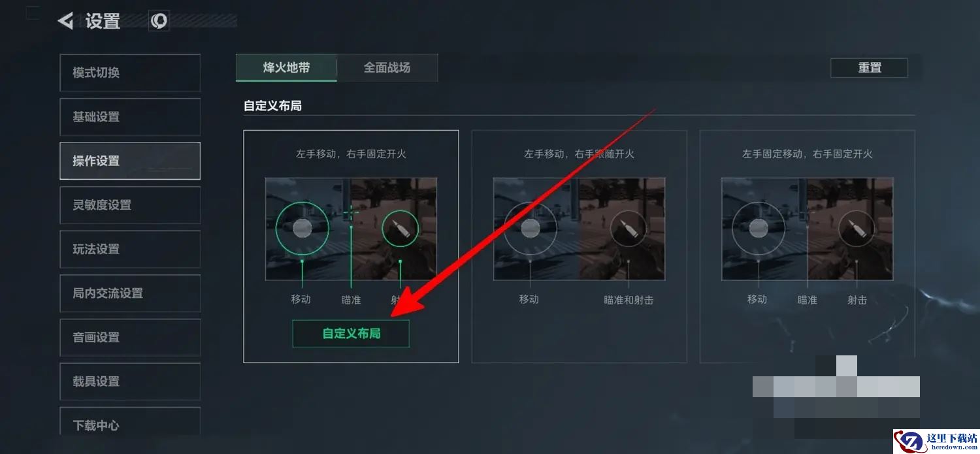Select the bullet fire icon in first layout
Image resolution: width=980 pixels, height=454 pixels.
click(x=400, y=228)
